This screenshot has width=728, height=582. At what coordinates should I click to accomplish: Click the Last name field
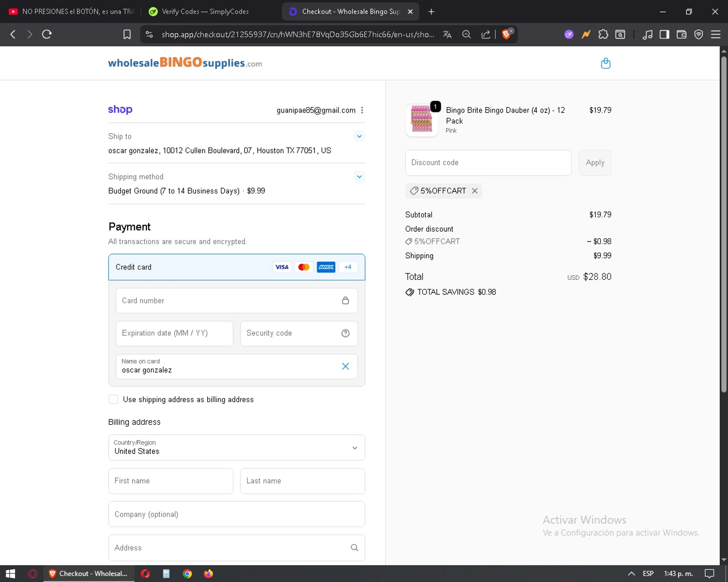pos(303,481)
